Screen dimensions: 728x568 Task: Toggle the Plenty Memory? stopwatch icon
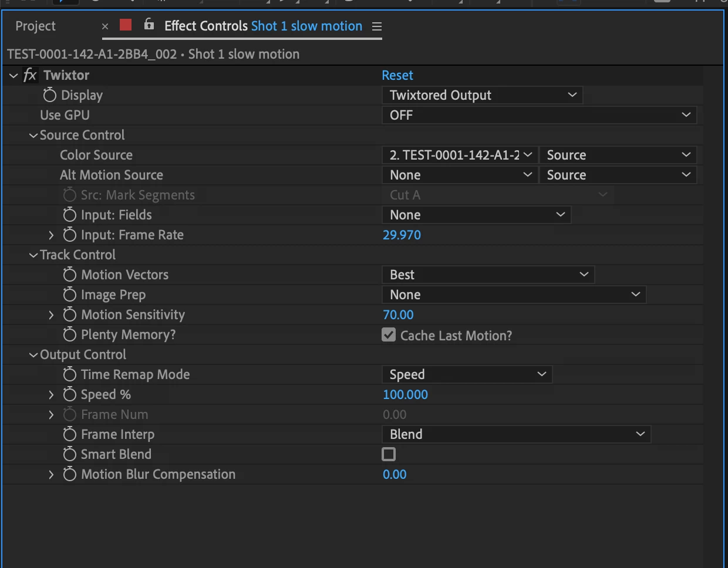70,334
